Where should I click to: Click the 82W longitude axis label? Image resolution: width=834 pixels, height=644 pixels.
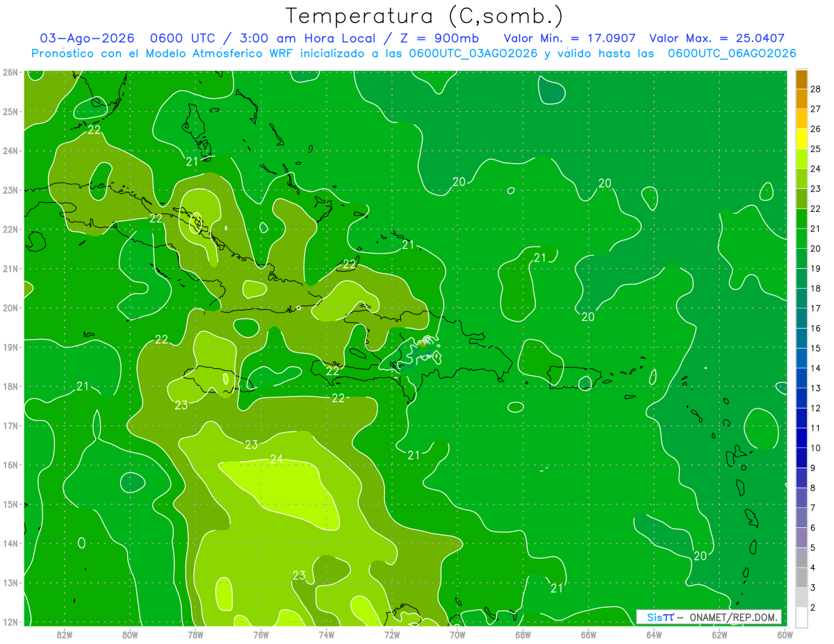pos(65,635)
